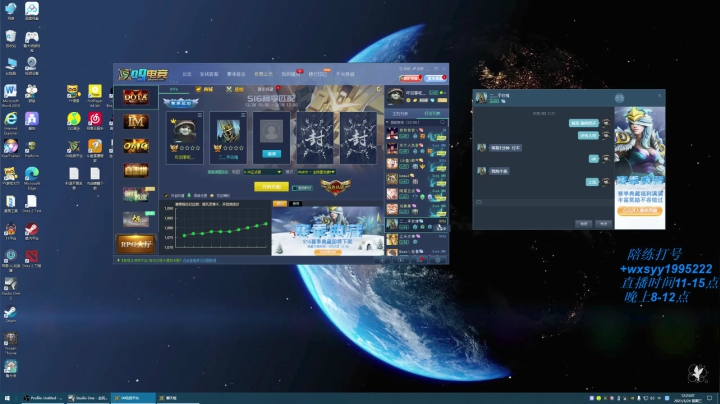Image resolution: width=720 pixels, height=404 pixels.
Task: Collapse the friends group expander arrow
Action: [388, 123]
